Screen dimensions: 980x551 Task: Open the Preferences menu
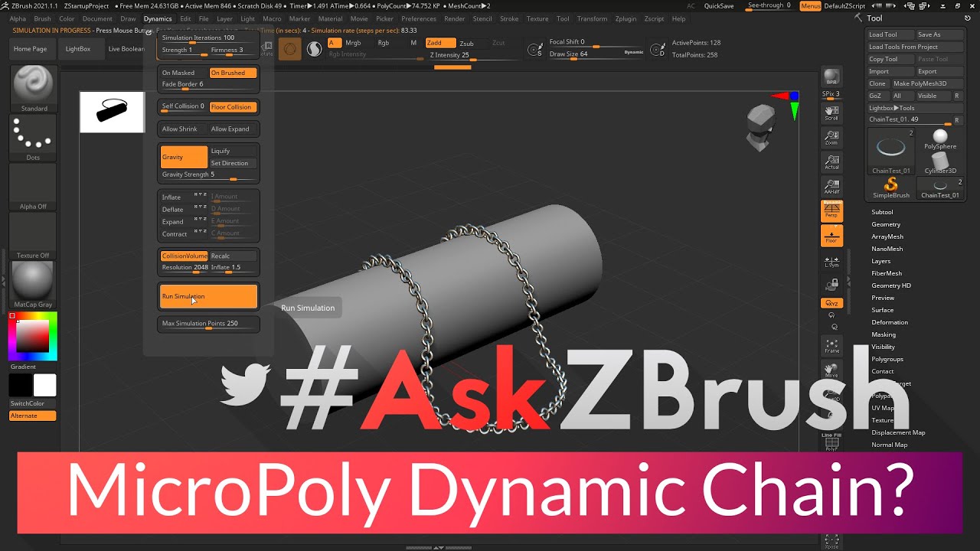pyautogui.click(x=419, y=18)
